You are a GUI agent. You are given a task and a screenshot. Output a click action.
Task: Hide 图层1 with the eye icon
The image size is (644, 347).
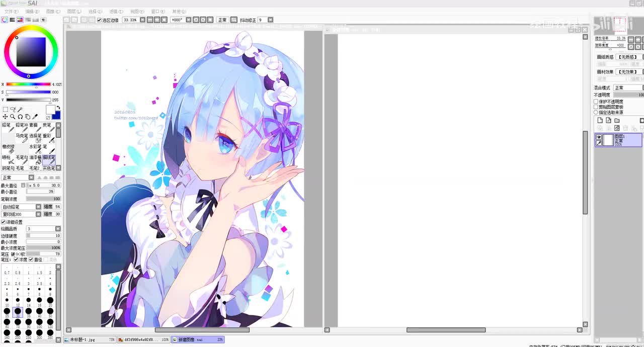click(x=599, y=137)
